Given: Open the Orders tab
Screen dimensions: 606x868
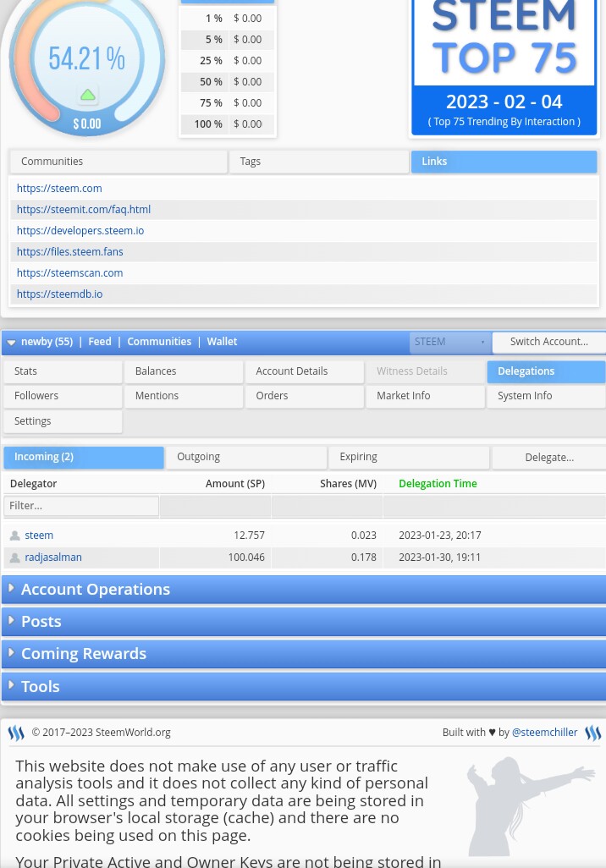Looking at the screenshot, I should [x=305, y=396].
